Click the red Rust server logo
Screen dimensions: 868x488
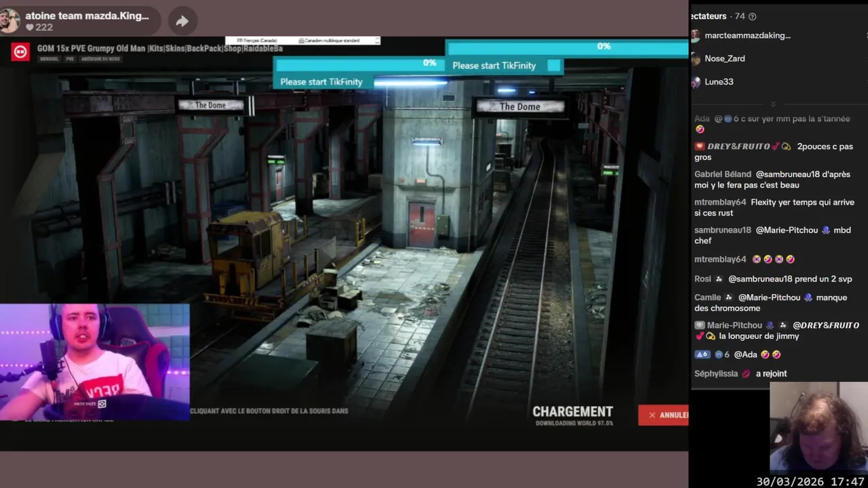point(20,52)
